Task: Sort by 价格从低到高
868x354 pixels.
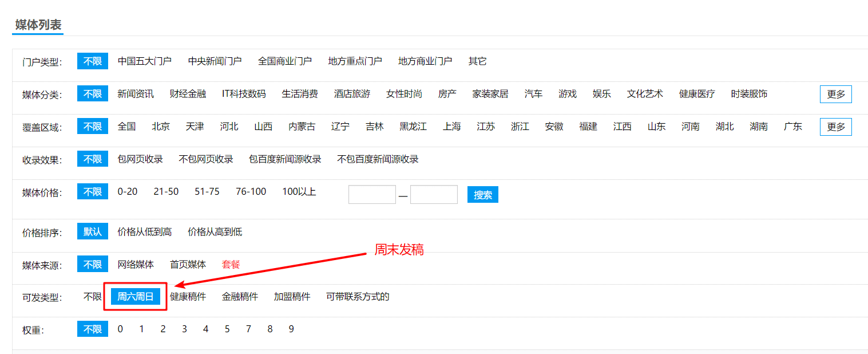Action: coord(144,232)
